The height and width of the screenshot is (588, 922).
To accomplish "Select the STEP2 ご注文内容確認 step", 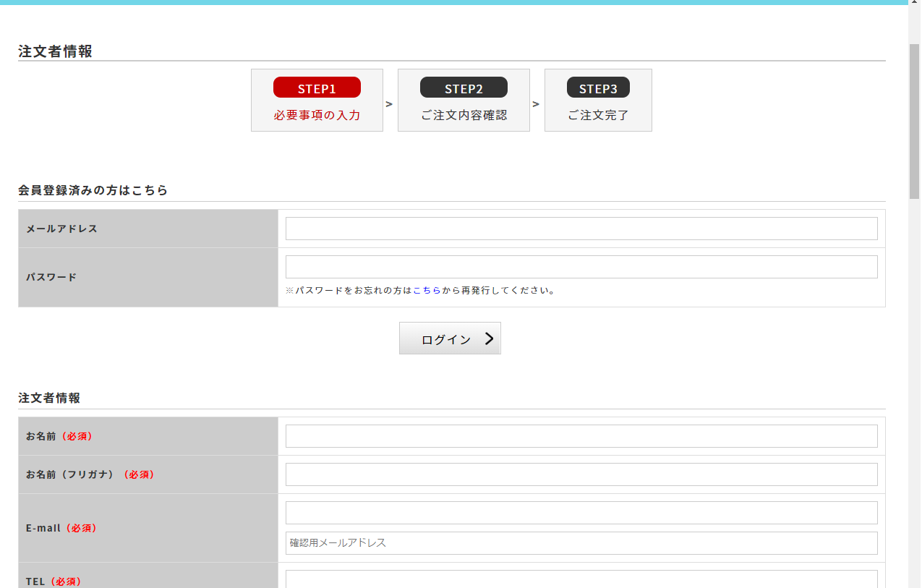I will tap(463, 100).
